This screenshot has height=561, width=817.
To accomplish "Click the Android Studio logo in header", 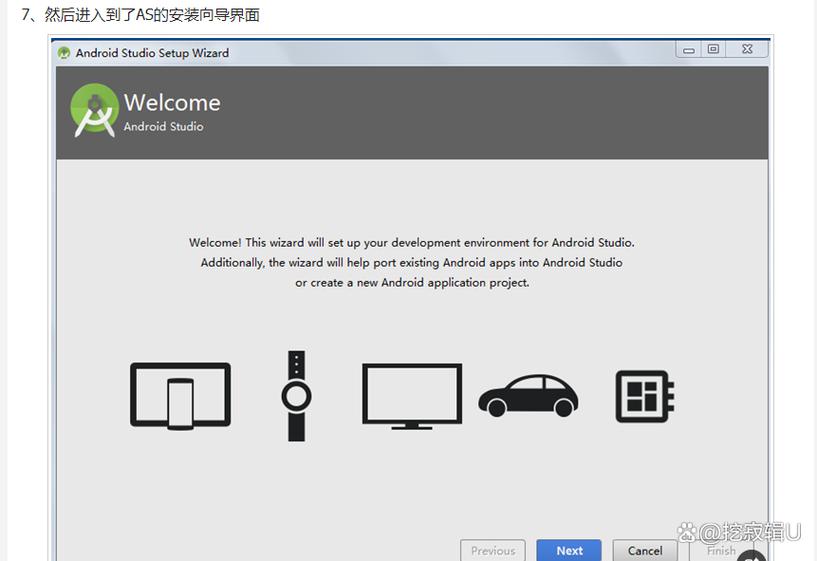I will coord(94,110).
